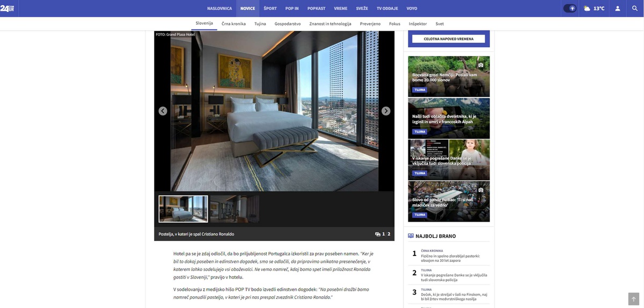
Task: Select the second gallery thumbnail
Action: (x=235, y=209)
